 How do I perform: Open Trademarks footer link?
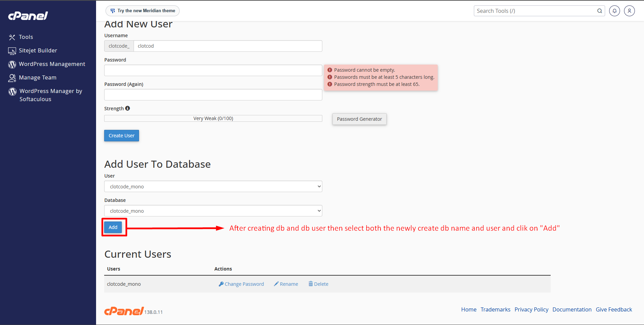coord(496,309)
